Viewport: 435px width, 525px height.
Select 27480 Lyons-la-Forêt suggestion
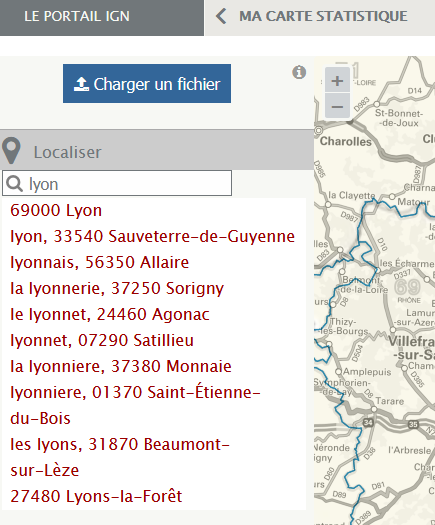point(96,497)
